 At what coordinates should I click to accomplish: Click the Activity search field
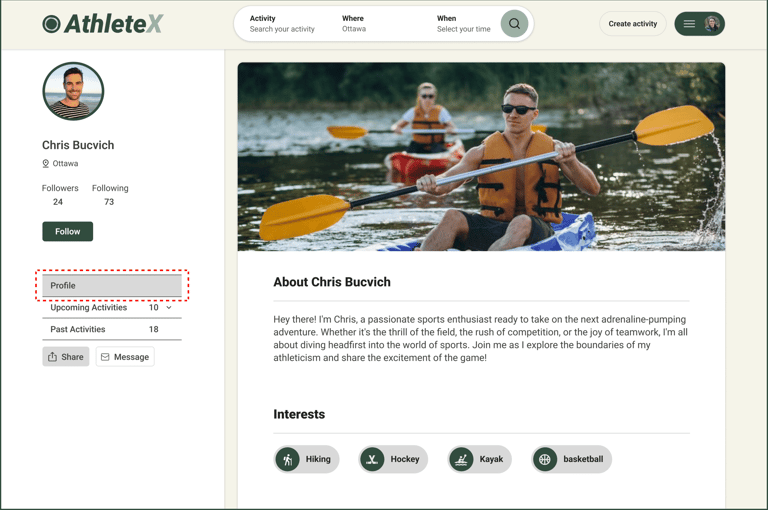coord(283,24)
